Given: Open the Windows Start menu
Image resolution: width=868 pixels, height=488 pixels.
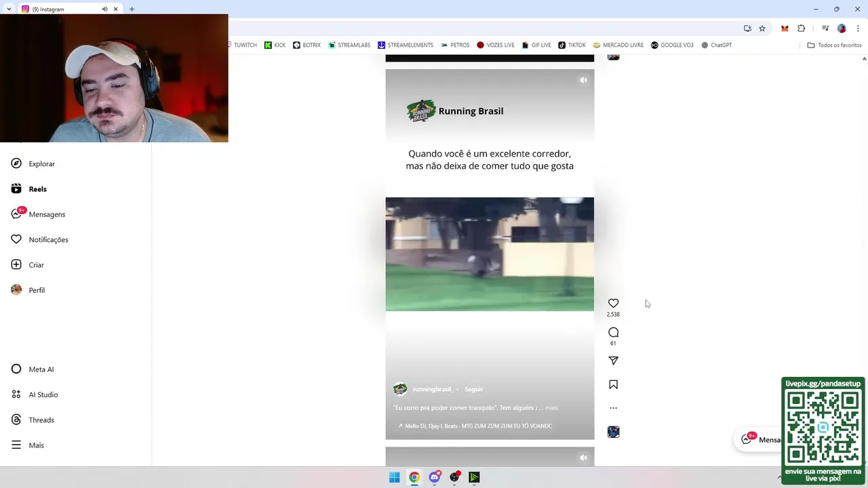Looking at the screenshot, I should 394,477.
